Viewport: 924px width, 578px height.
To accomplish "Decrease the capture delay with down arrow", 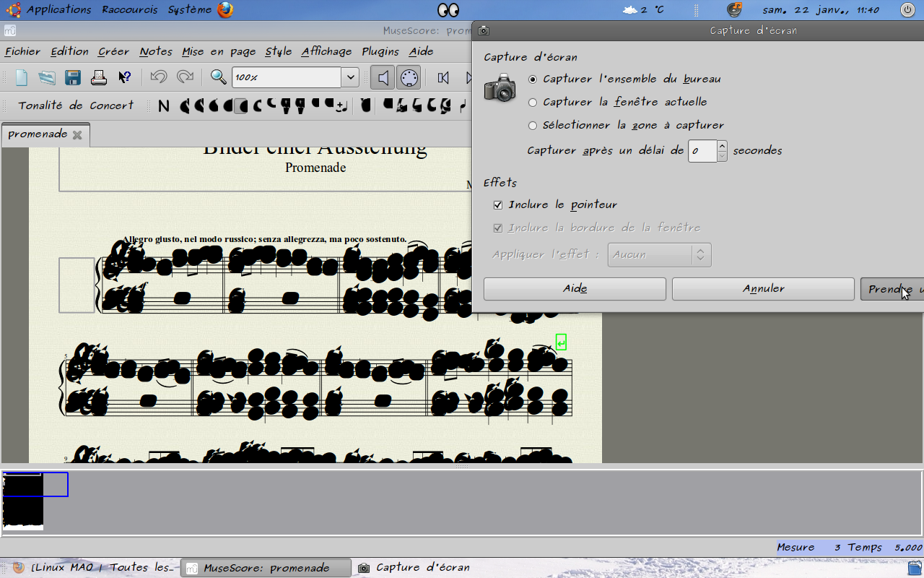I will 722,156.
